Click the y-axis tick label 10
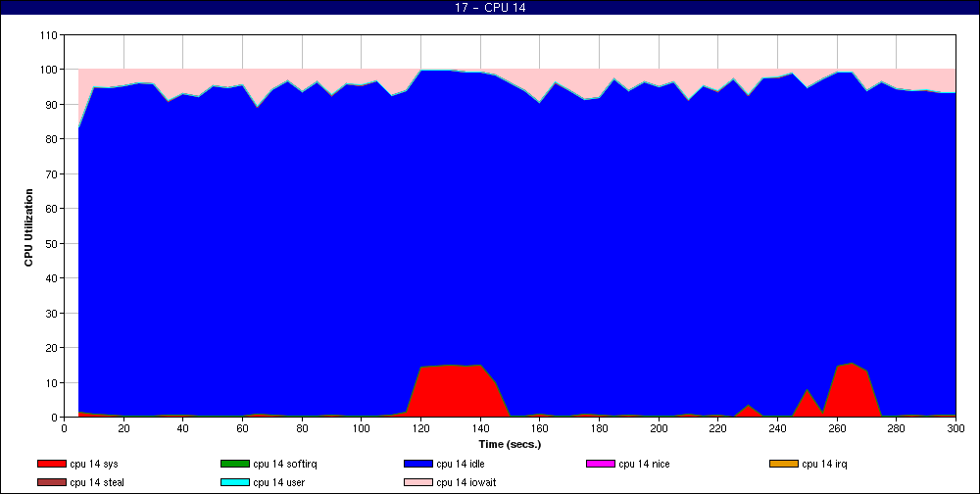Image resolution: width=980 pixels, height=494 pixels. 51,382
